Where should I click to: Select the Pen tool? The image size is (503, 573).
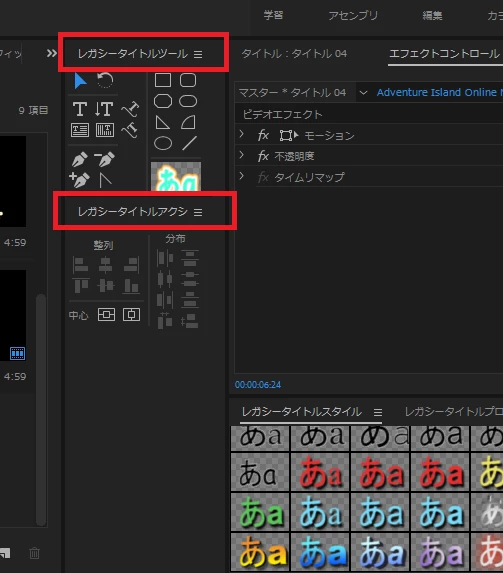(80, 159)
